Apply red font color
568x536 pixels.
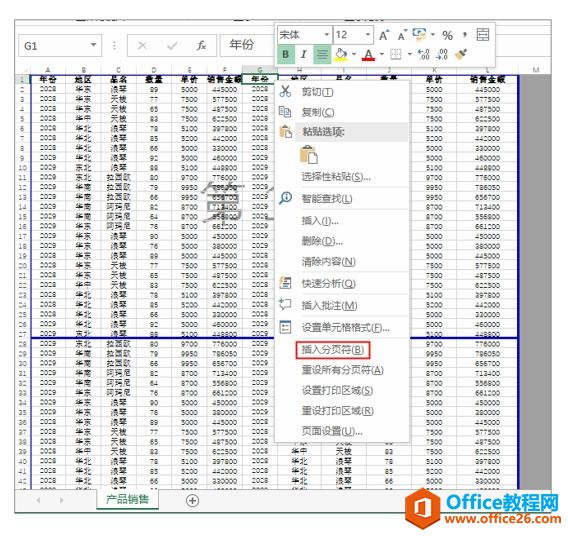pyautogui.click(x=368, y=55)
